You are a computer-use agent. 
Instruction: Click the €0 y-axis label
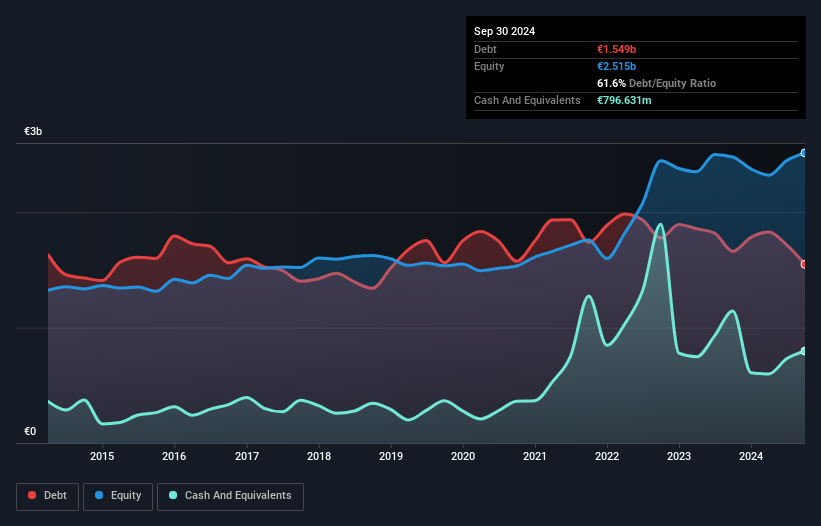pyautogui.click(x=30, y=431)
